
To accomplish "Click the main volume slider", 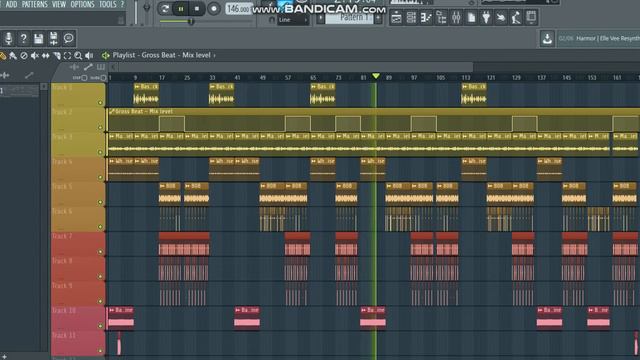I will coord(136,12).
